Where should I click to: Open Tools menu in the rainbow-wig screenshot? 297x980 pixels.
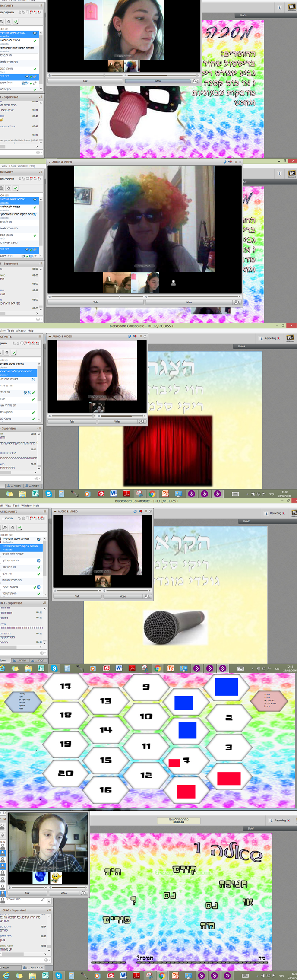[12, 166]
